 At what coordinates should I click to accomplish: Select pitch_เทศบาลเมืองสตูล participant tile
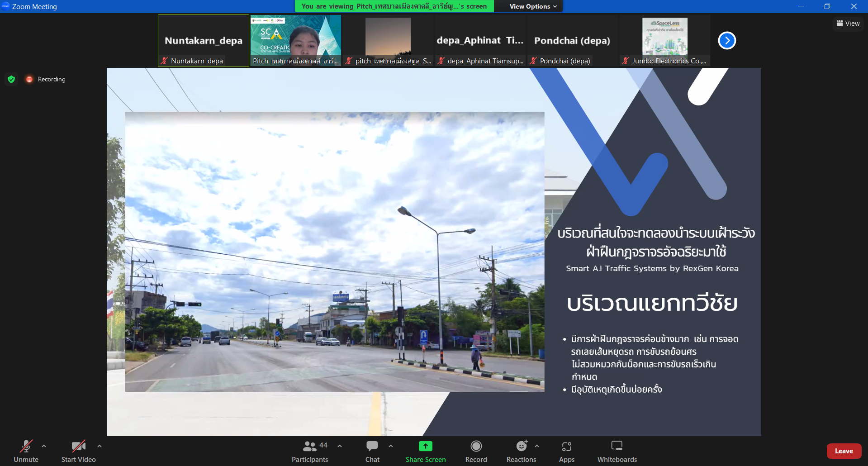coord(388,41)
